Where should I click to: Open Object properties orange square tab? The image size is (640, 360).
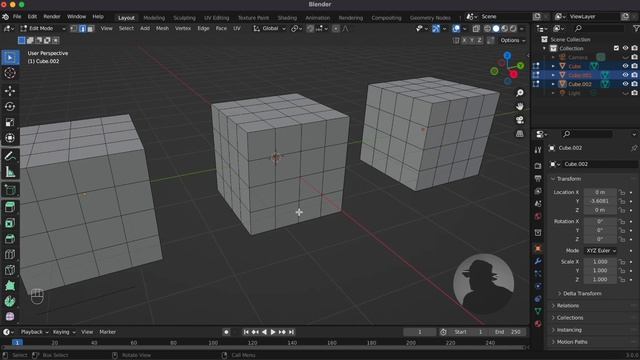(538, 248)
